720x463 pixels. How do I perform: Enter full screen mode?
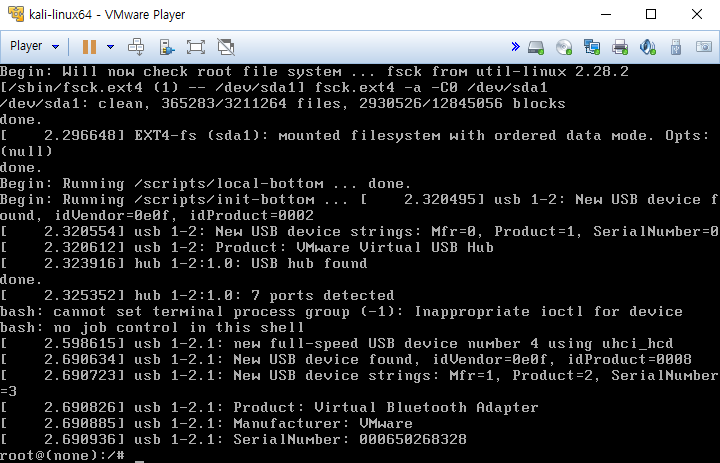pyautogui.click(x=196, y=47)
